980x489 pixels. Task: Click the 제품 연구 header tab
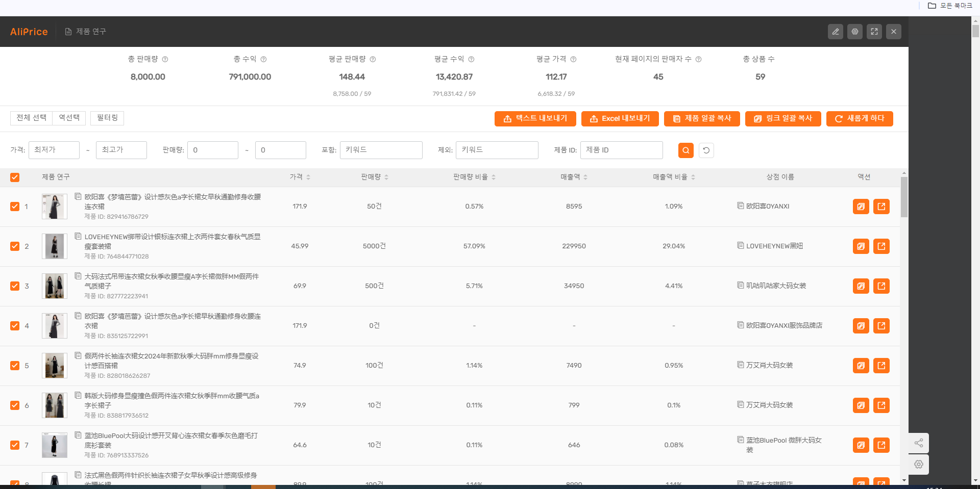[86, 32]
